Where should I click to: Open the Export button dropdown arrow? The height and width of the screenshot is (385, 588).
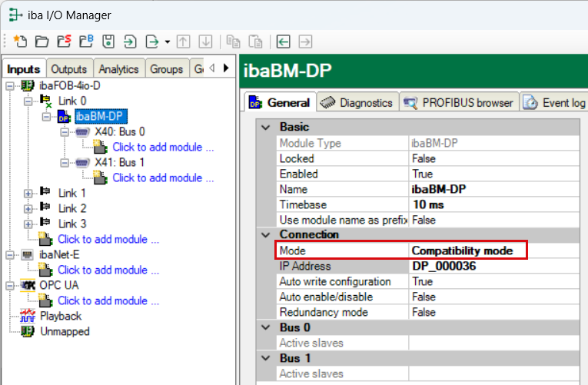point(167,41)
